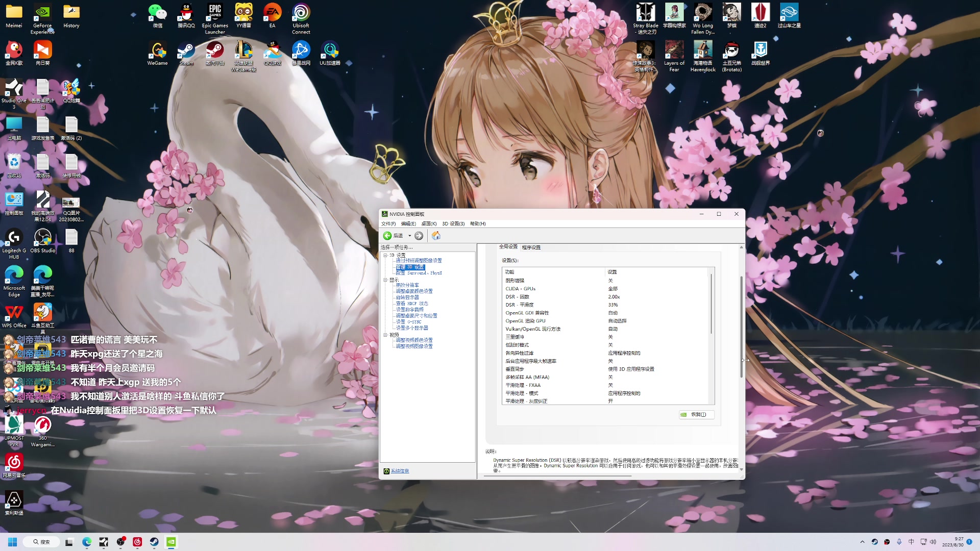Open the UU加速器 desktop icon
Viewport: 980px width, 551px height.
click(330, 54)
